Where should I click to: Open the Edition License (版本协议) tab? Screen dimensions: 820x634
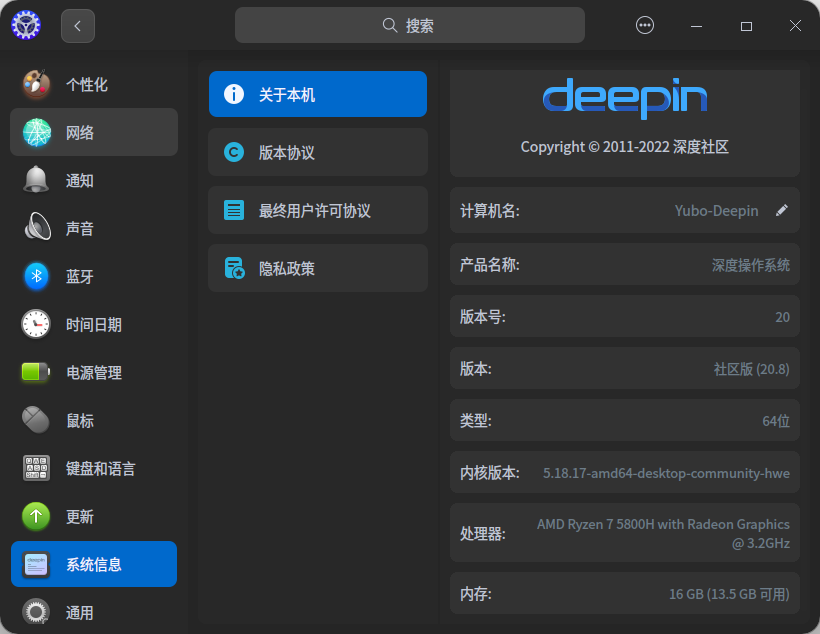(317, 153)
